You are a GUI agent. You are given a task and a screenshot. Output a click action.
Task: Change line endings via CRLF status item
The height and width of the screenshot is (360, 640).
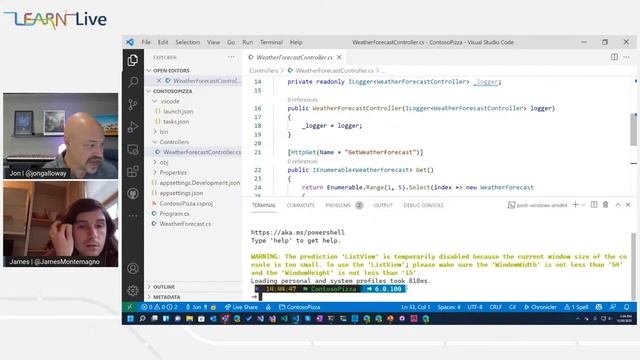pos(496,307)
